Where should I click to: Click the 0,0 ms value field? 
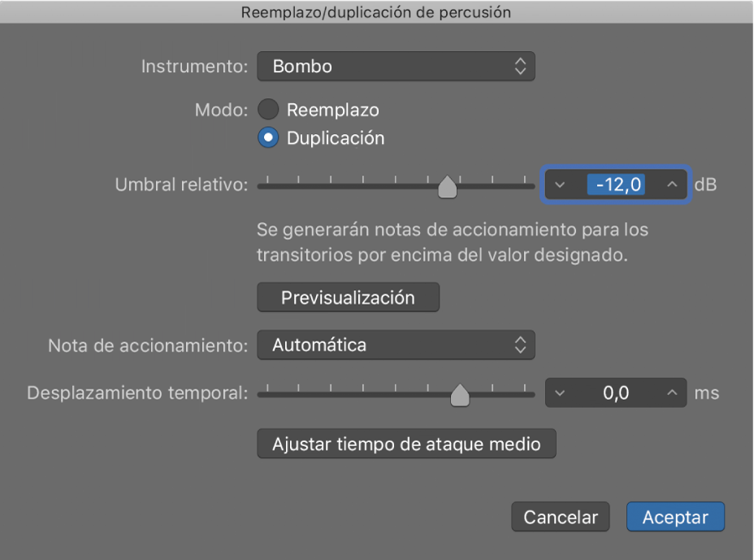[x=615, y=393]
